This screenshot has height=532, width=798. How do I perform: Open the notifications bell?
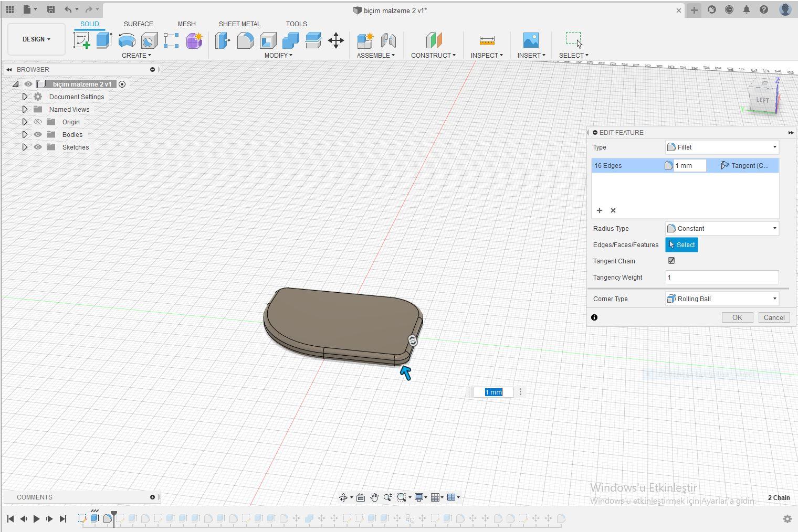pos(746,9)
